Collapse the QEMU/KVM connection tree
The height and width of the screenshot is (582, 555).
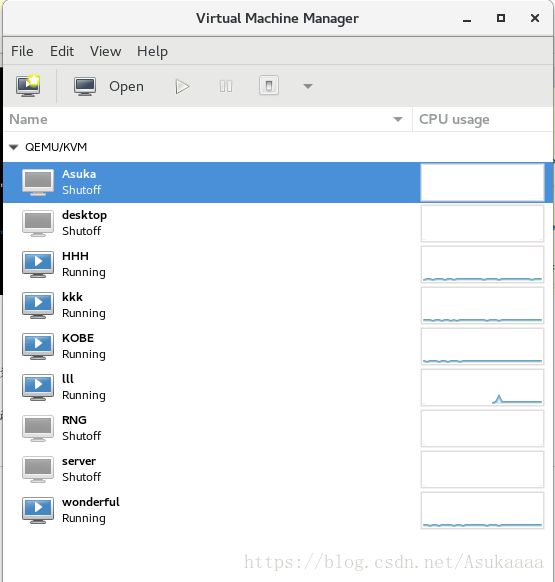(14, 147)
